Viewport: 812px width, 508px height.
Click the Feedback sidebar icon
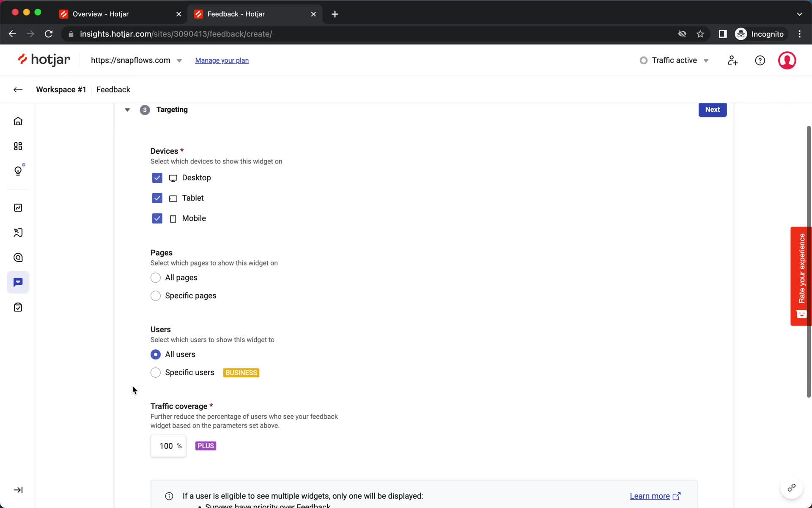click(x=18, y=282)
